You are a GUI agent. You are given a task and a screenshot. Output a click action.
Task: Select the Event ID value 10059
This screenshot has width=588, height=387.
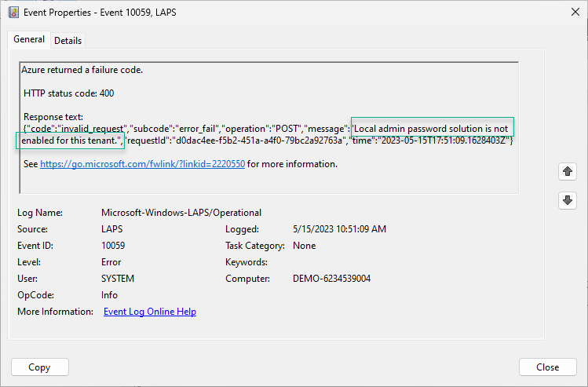[x=113, y=246]
